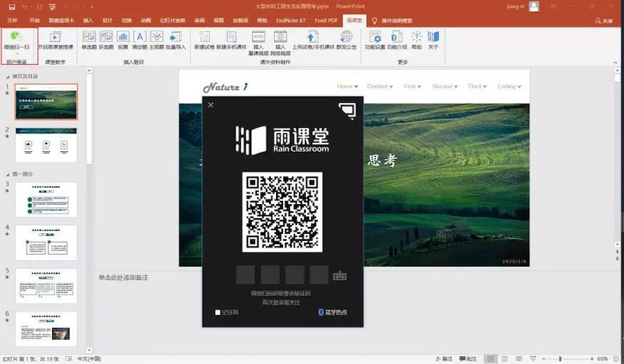Insert a multiple-choice question (多选题)

106,41
